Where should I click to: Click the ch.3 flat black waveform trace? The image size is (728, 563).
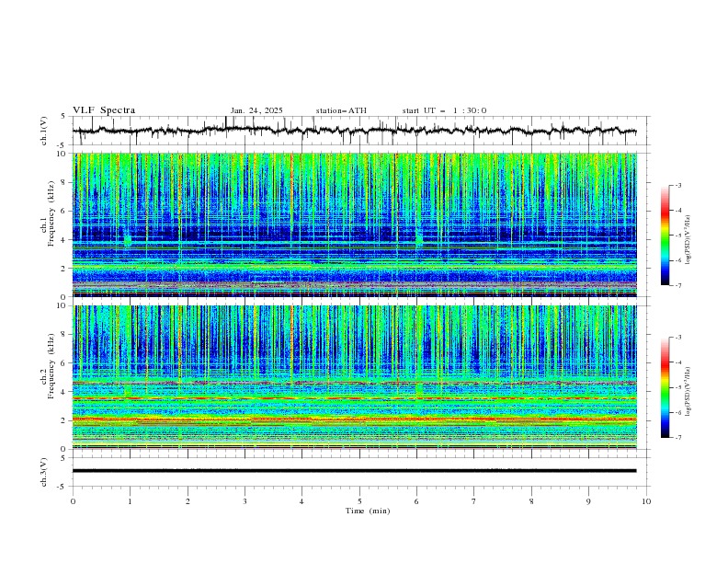coord(354,471)
